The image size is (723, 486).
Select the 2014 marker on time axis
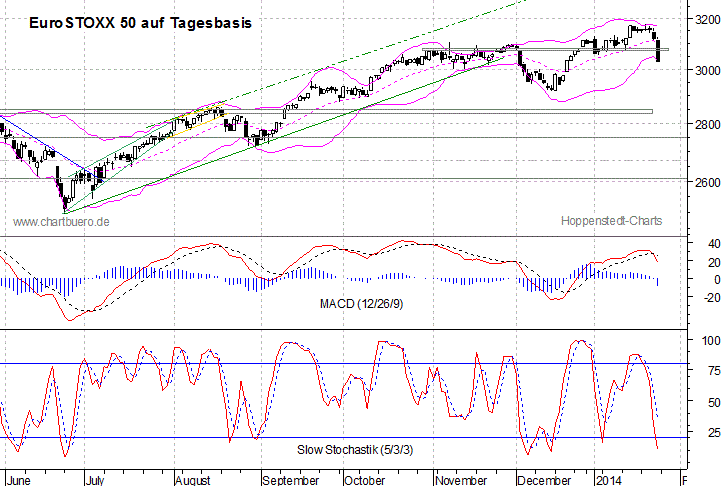click(x=607, y=479)
